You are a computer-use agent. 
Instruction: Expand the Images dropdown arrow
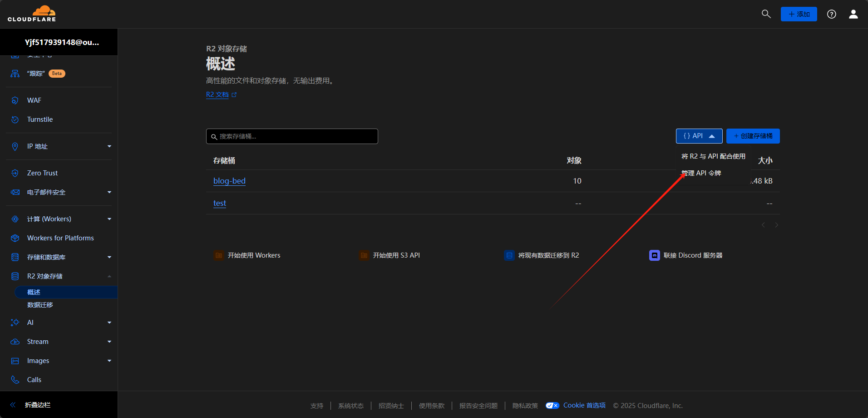point(109,361)
